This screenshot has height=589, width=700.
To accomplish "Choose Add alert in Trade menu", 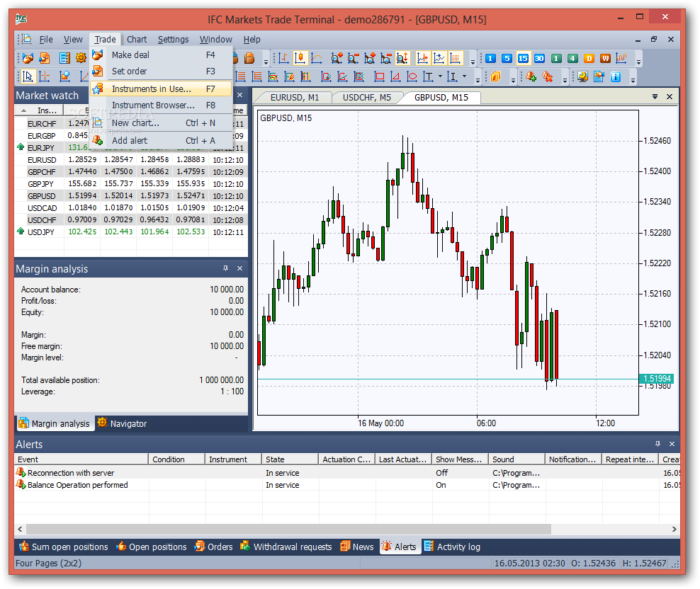I will coord(161,141).
